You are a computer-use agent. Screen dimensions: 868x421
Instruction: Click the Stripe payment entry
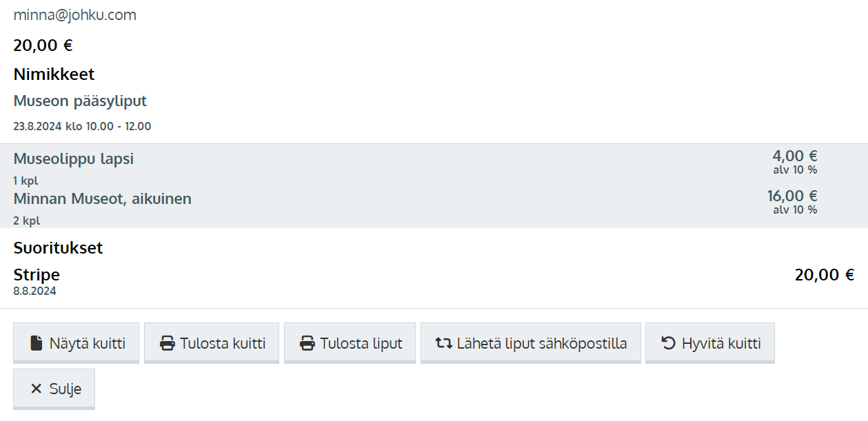[434, 281]
